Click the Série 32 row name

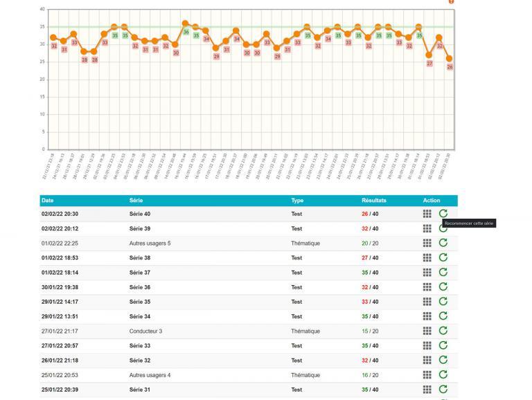(140, 360)
